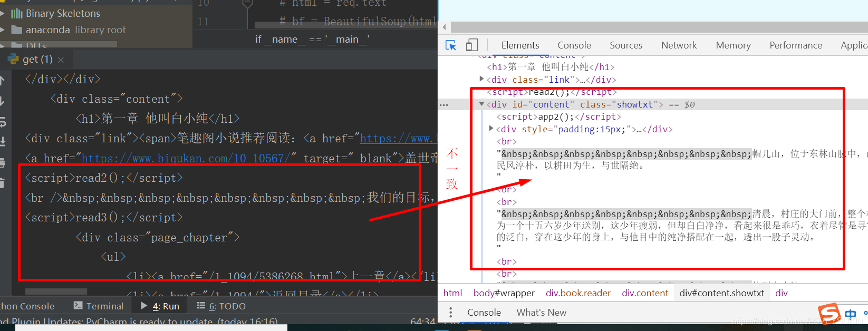Select body#wrapper in the DOM breadcrumb

coord(504,293)
